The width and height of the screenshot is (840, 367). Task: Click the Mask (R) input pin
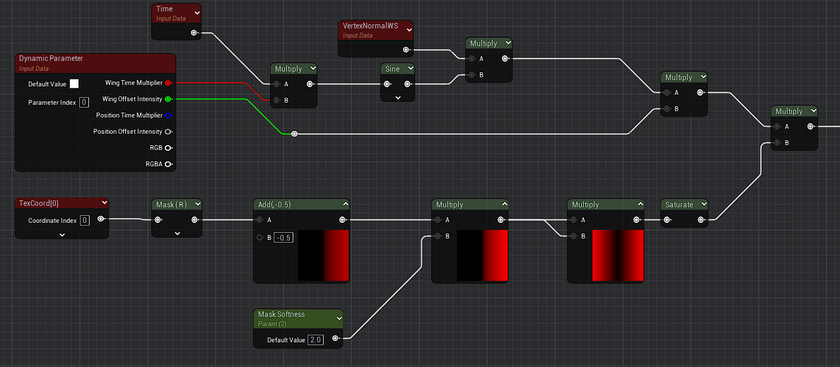pyautogui.click(x=159, y=220)
